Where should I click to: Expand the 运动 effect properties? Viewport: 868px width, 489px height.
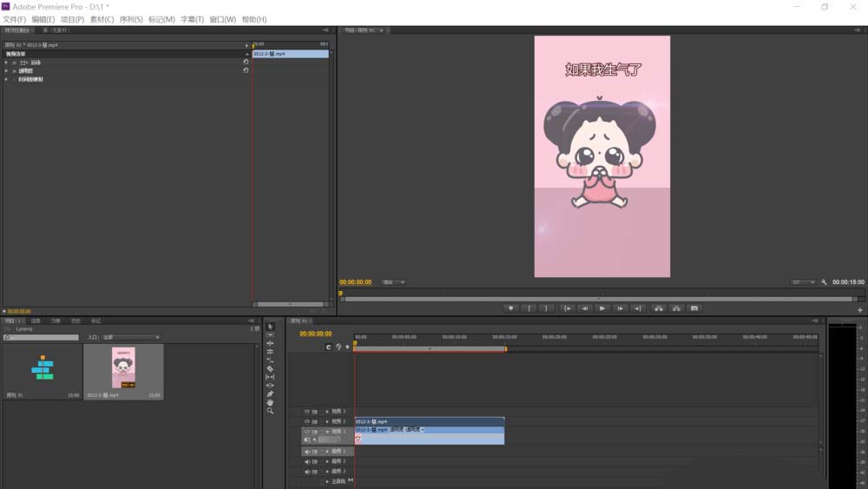tap(6, 63)
